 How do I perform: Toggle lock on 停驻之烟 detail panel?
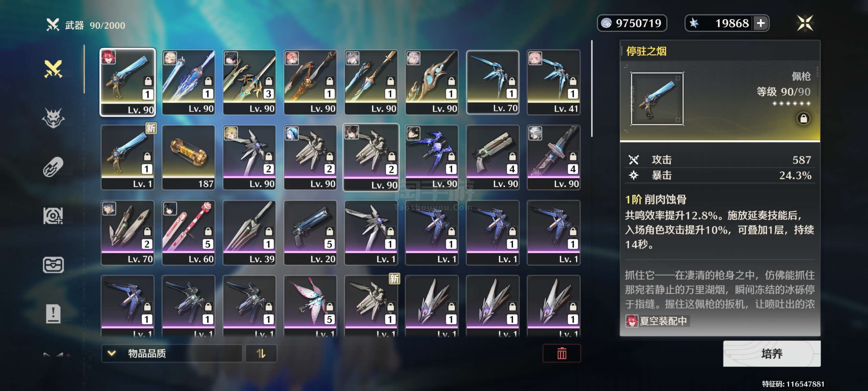click(803, 119)
